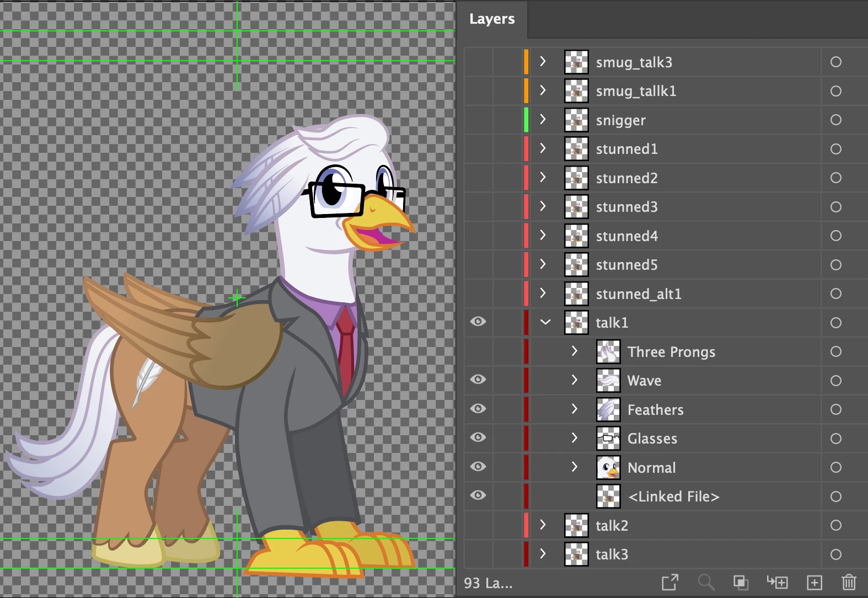The image size is (868, 598).
Task: Click target circle for Linked File item
Action: pyautogui.click(x=836, y=496)
